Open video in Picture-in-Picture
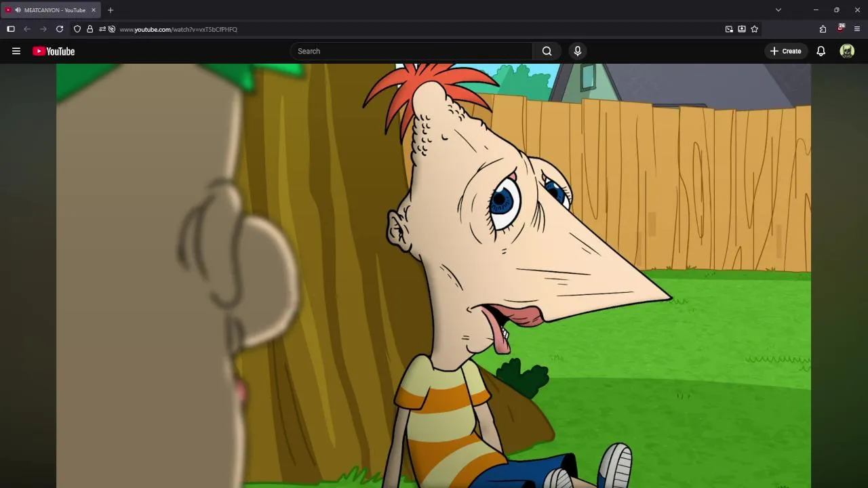Screen dimensions: 868x488 point(729,29)
